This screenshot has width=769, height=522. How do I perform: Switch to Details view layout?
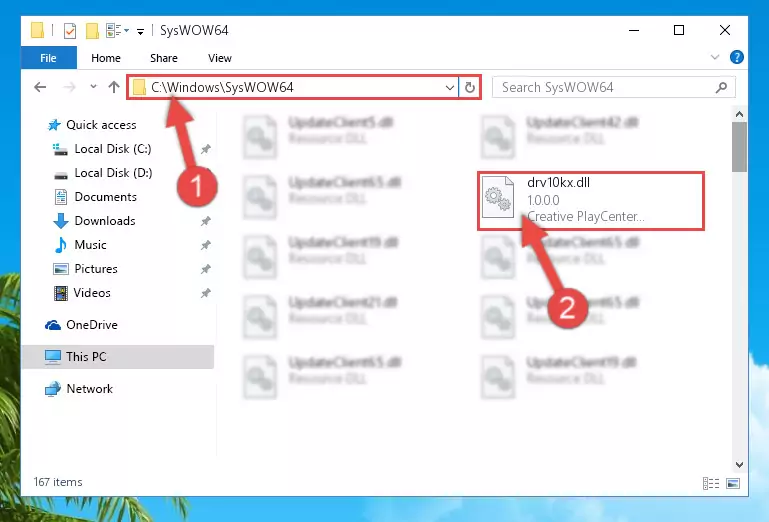point(711,483)
